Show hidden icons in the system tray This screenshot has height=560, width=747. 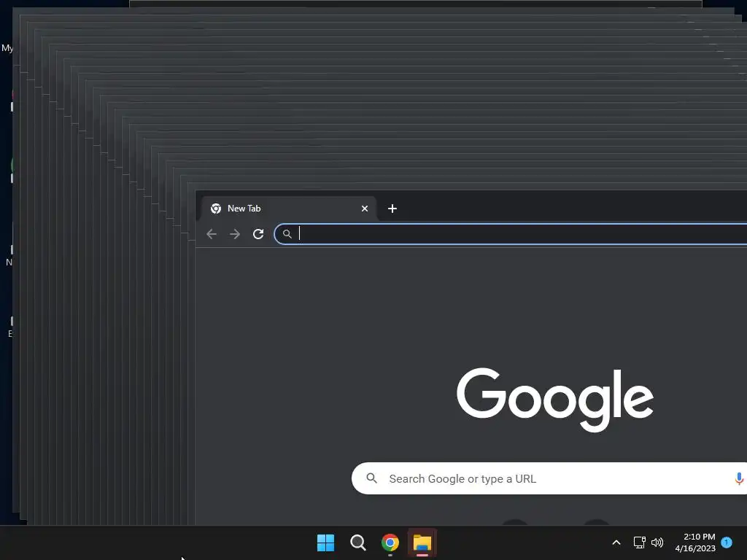pos(616,542)
